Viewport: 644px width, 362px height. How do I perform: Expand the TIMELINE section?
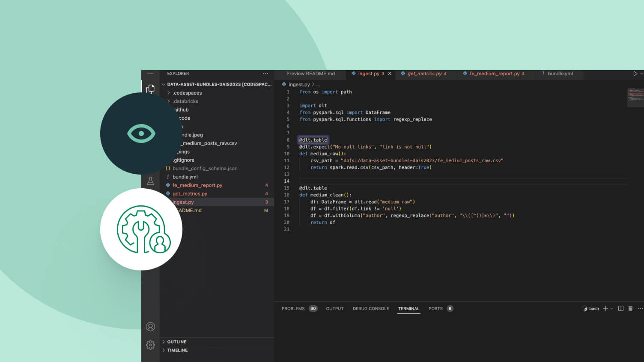177,350
